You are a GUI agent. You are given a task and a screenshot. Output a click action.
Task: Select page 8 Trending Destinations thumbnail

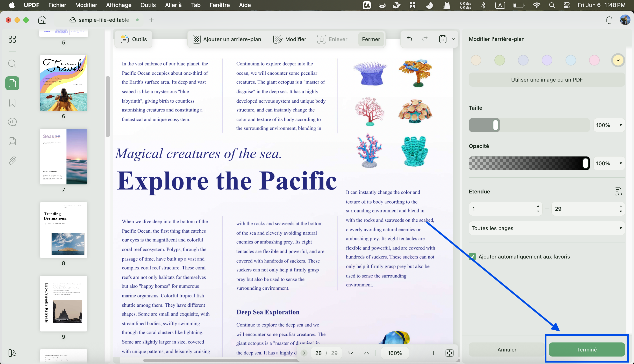[x=64, y=230]
